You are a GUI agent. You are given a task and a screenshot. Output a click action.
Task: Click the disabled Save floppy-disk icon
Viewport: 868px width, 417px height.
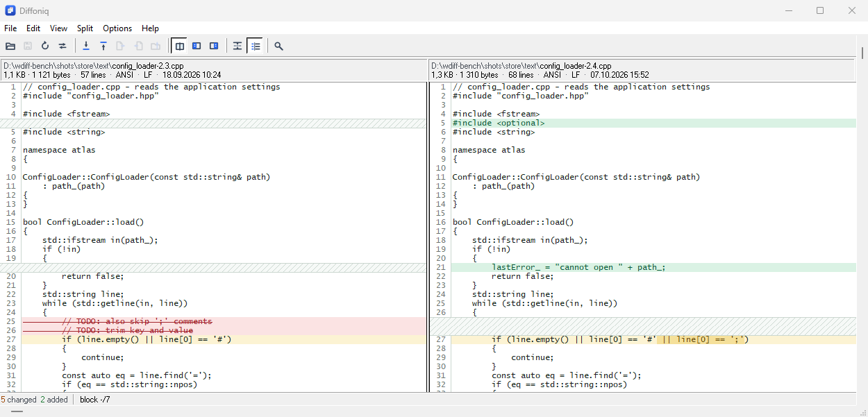(x=28, y=46)
